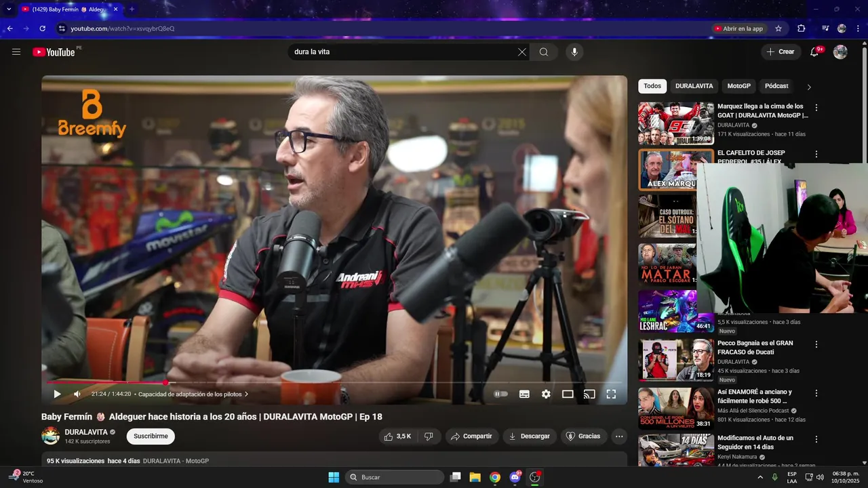Viewport: 868px width, 488px height.
Task: Toggle autoplay switch in player
Action: pyautogui.click(x=500, y=394)
